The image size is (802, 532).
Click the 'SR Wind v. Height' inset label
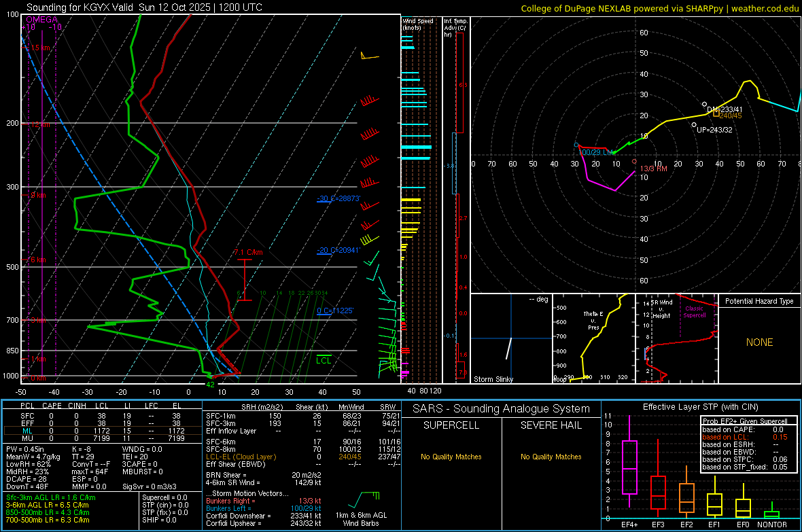[661, 309]
